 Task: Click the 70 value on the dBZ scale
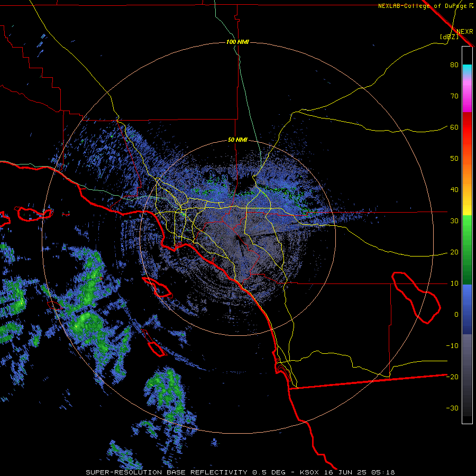tap(454, 96)
